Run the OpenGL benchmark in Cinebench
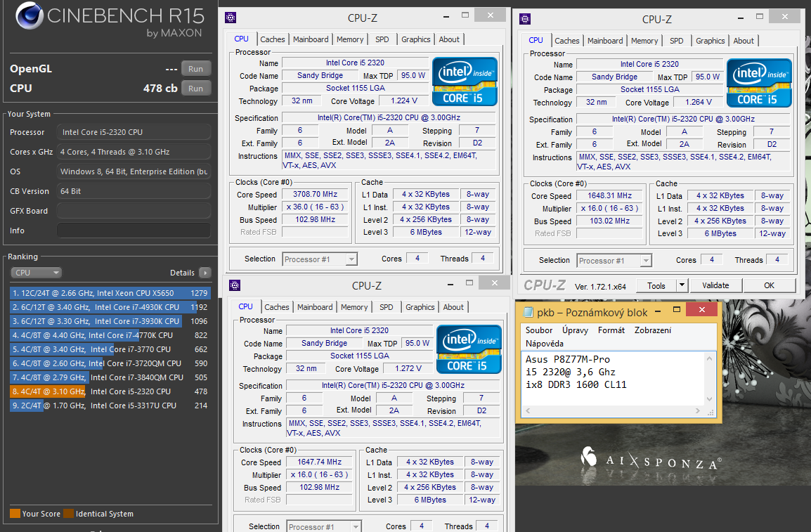The image size is (811, 532). click(195, 69)
